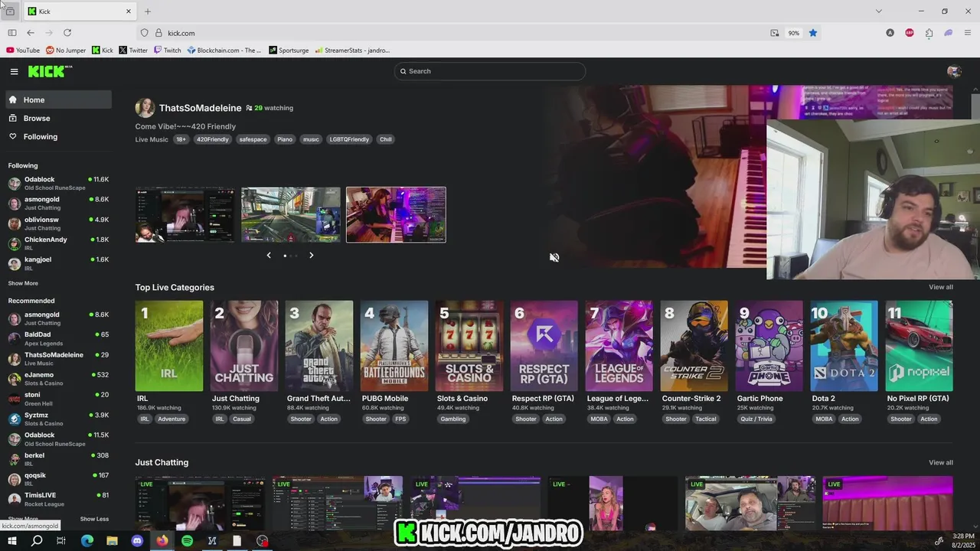Open TimisLIVE channel in Recommended
980x551 pixels.
pos(59,499)
